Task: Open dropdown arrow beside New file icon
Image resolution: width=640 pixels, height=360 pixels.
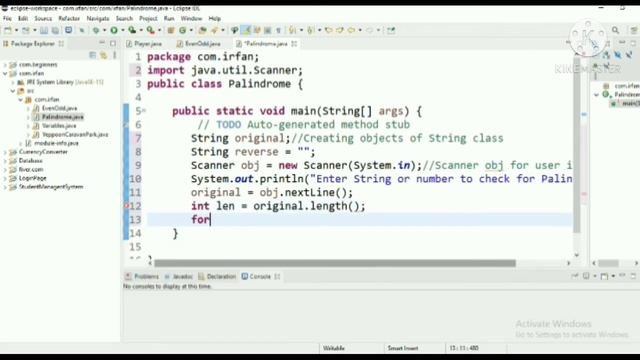Action: click(x=16, y=30)
